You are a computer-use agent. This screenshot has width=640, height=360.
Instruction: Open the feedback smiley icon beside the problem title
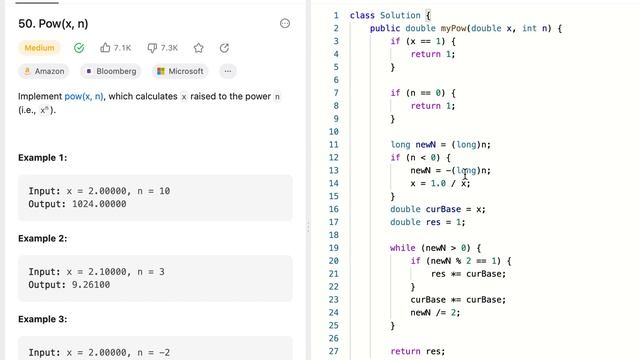tap(285, 24)
